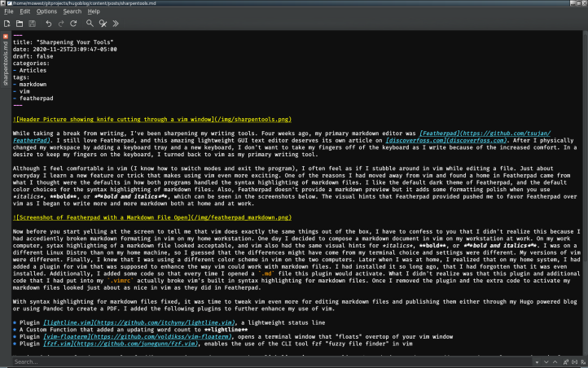Click the orange `.md` inline code
This screenshot has height=368, width=588.
click(x=266, y=274)
